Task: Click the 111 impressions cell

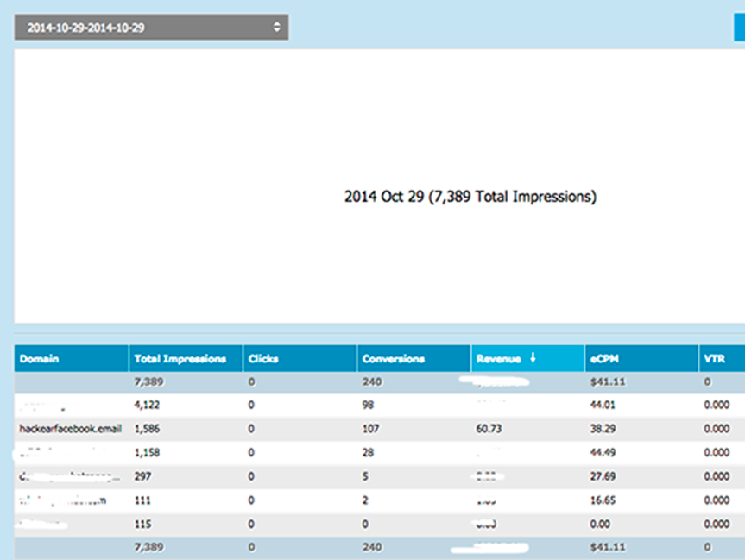Action: (142, 500)
